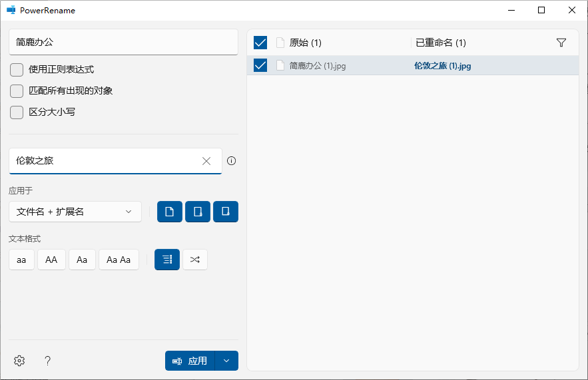This screenshot has width=588, height=380.
Task: Open the settings gear icon
Action: point(19,361)
